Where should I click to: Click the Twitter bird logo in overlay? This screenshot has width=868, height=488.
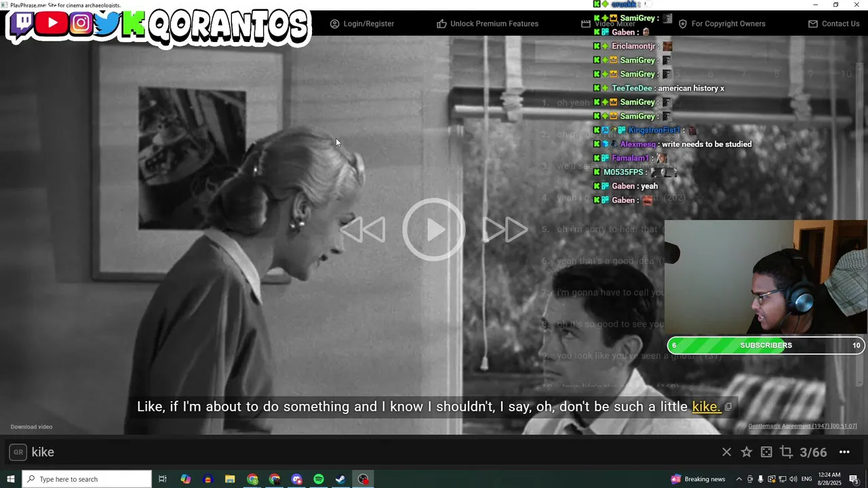[107, 24]
